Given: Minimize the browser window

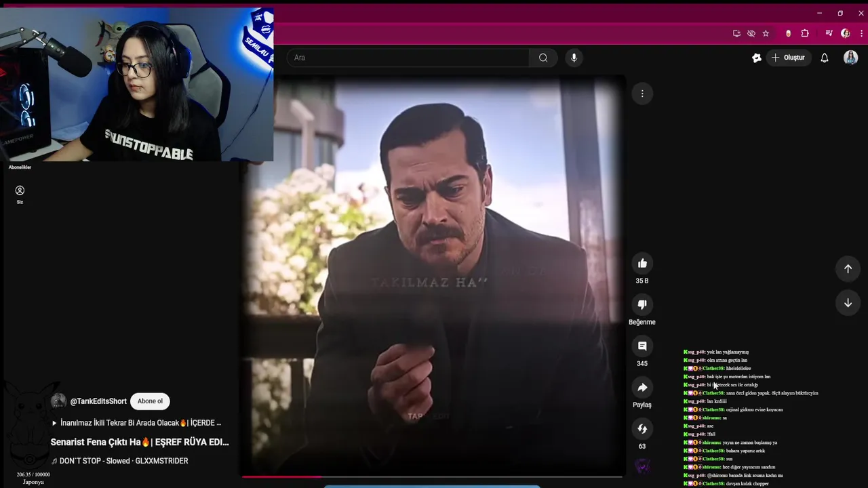Looking at the screenshot, I should [x=819, y=13].
